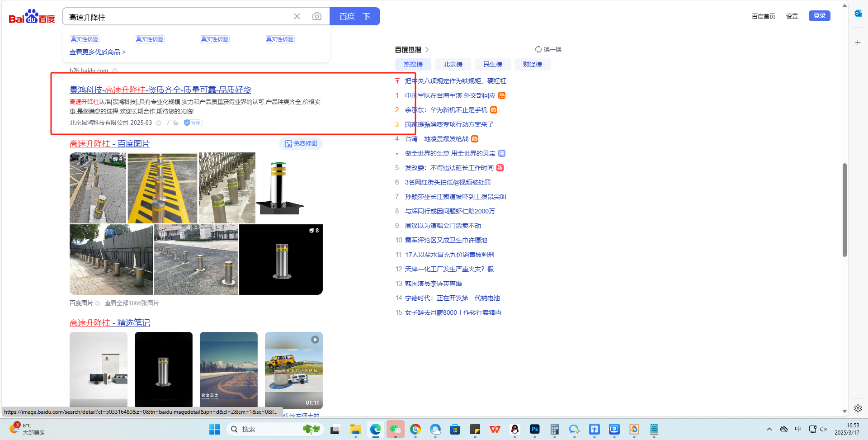Select the 财经榜 tab
The image size is (868, 440).
pyautogui.click(x=533, y=64)
